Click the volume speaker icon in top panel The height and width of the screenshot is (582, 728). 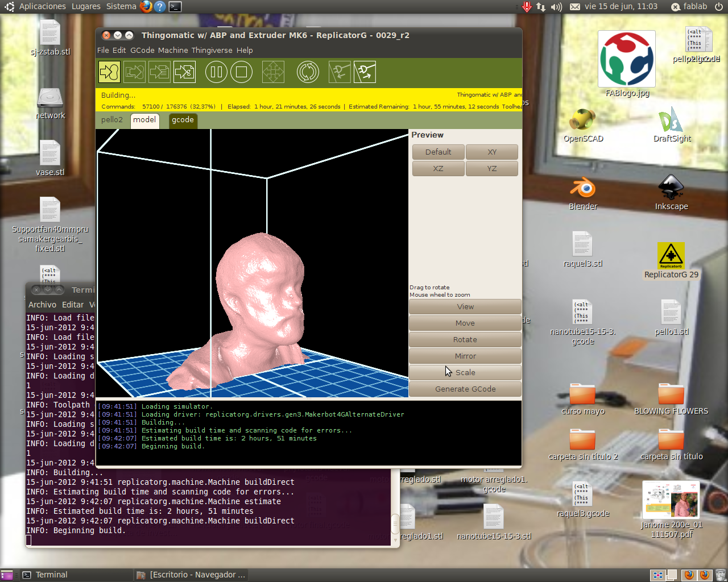[556, 7]
